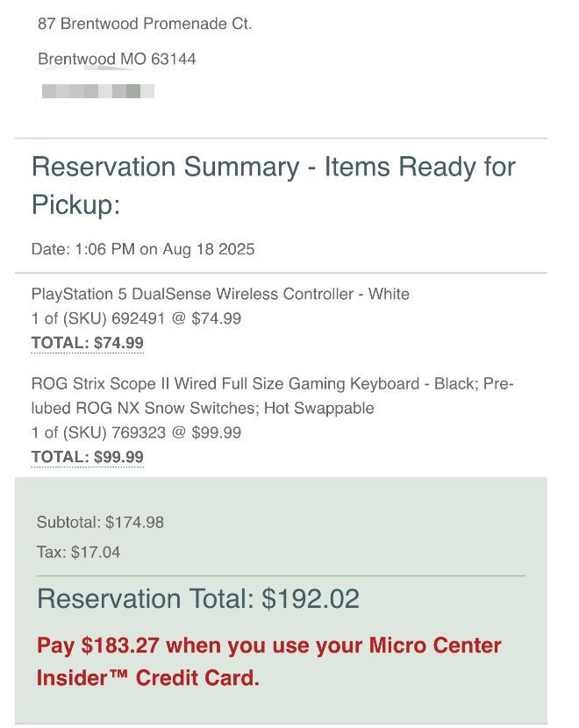Click the blurred phone number under the address

coord(97,91)
